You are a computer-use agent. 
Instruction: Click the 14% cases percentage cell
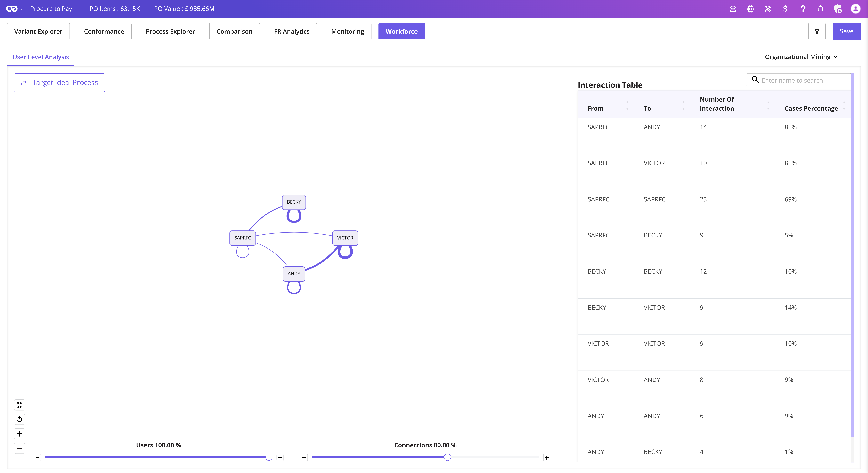(x=791, y=308)
